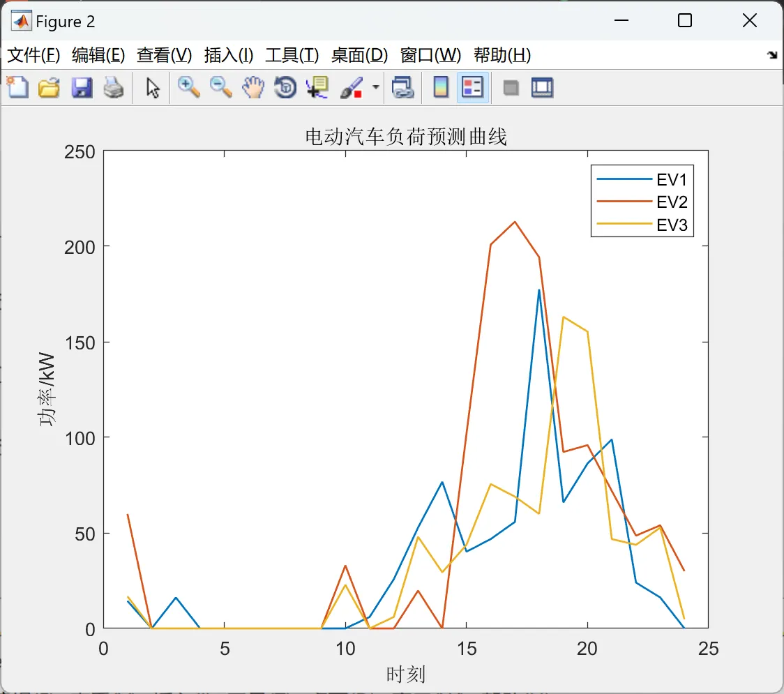
Task: Click the Link Plot toolbar icon
Action: point(403,88)
